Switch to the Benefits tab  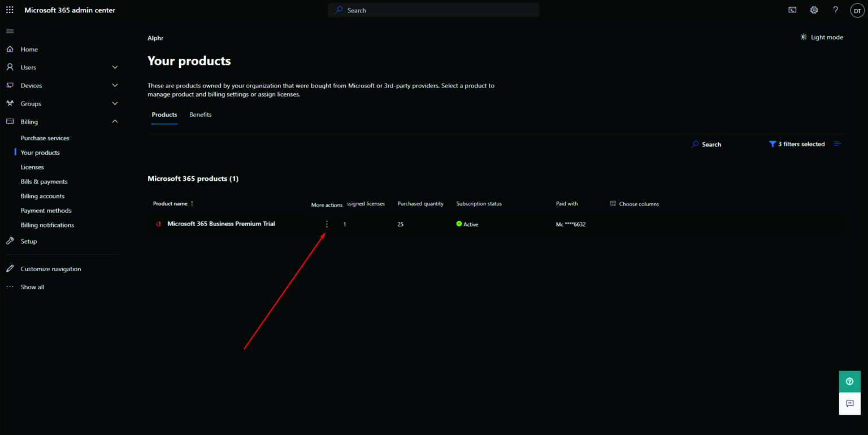point(201,115)
